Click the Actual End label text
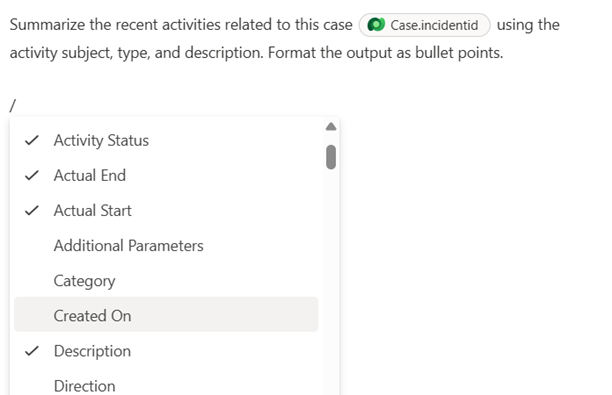The height and width of the screenshot is (395, 612). (90, 175)
